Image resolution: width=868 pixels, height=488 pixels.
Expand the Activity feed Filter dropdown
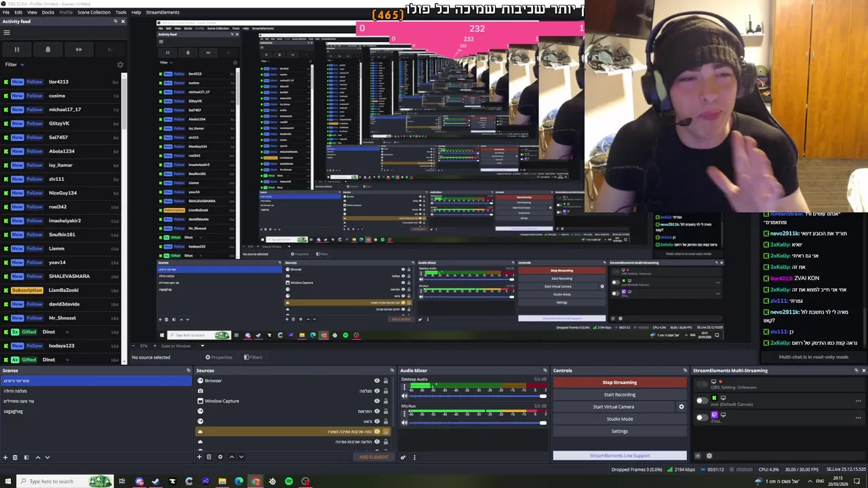coord(14,65)
